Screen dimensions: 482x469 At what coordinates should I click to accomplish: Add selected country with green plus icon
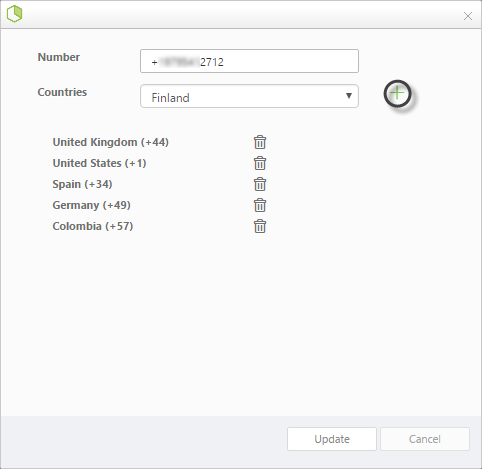(x=397, y=93)
